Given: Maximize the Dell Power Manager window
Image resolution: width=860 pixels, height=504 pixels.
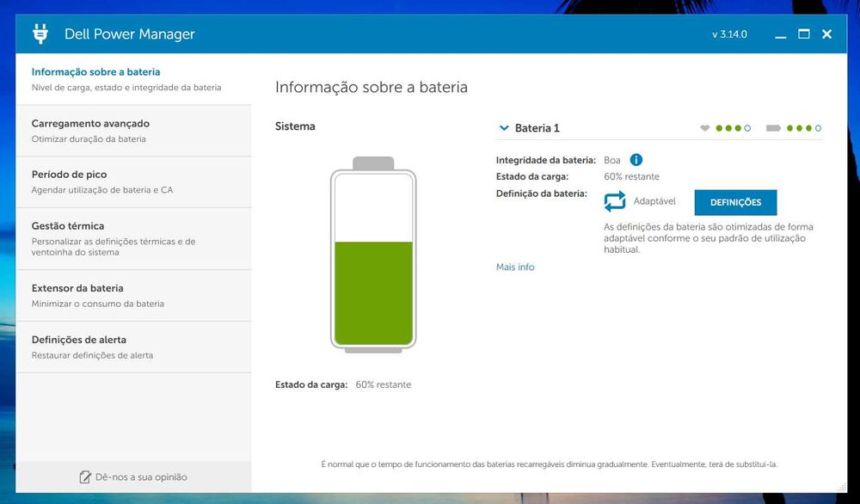Looking at the screenshot, I should point(803,34).
